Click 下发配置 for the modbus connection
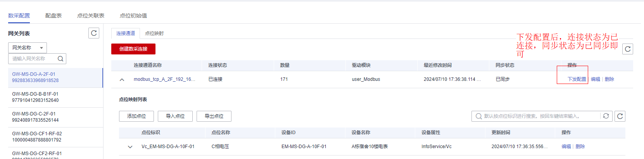 (577, 79)
